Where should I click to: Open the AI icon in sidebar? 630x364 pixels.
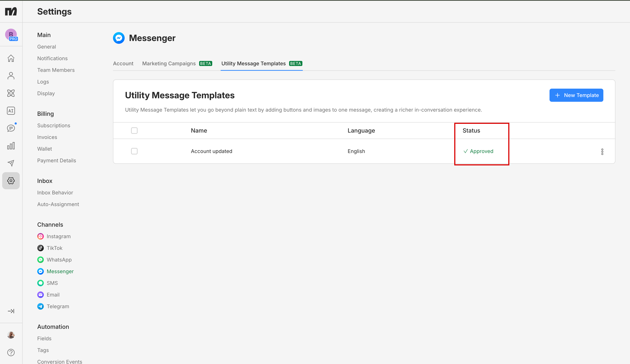[11, 111]
